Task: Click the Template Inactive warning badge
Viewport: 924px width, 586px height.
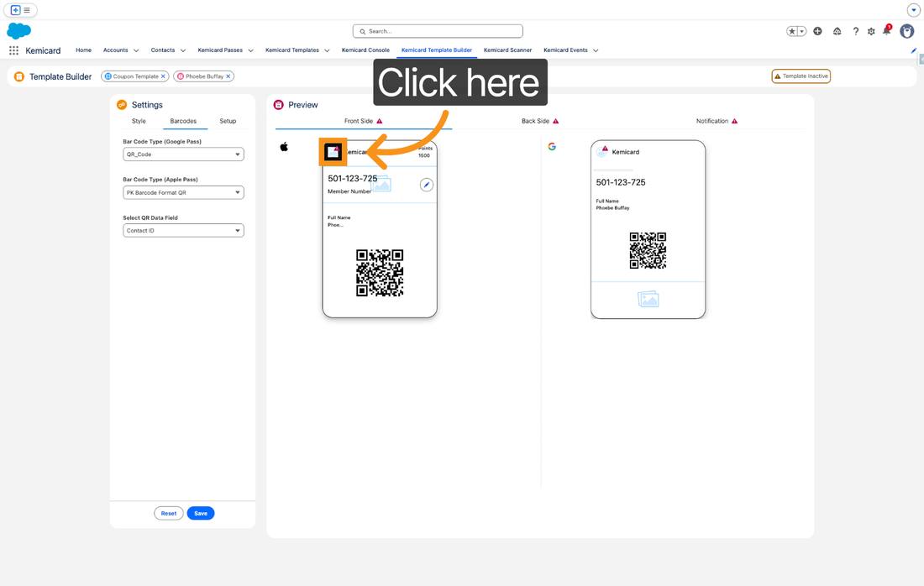Action: point(801,76)
